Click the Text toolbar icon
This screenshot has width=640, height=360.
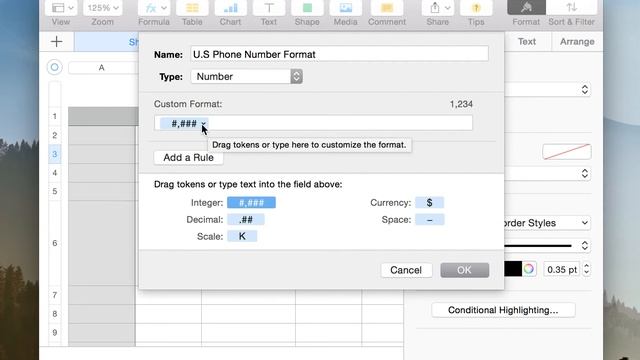(x=269, y=8)
